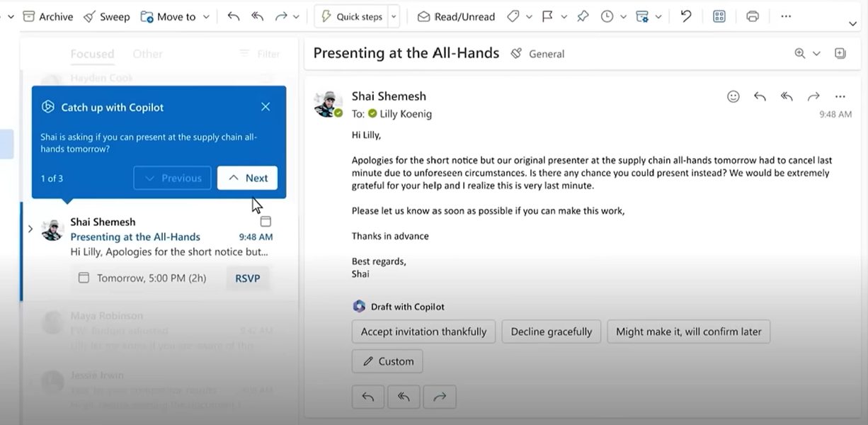Open the toolbar more options ellipsis
This screenshot has width=868, height=425.
coord(786,16)
